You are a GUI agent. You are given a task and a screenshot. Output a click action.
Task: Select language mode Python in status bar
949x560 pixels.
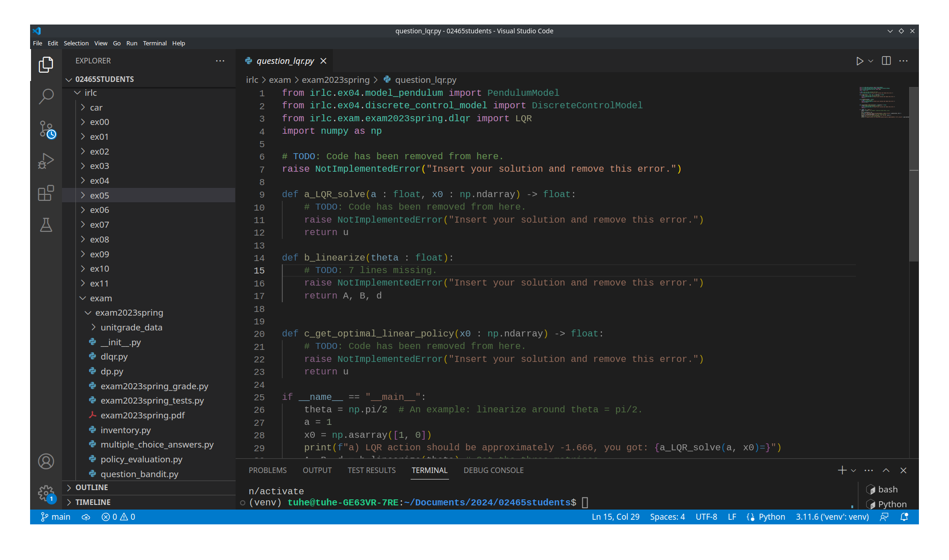772,517
